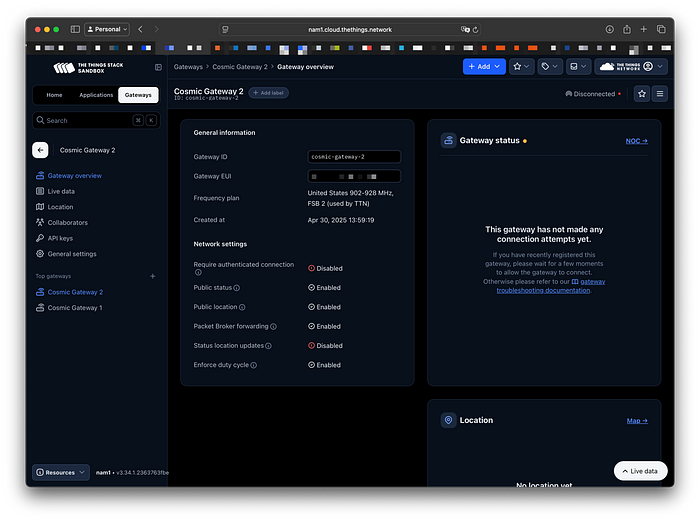Open Live data in sidebar
The image size is (700, 521).
point(55,192)
